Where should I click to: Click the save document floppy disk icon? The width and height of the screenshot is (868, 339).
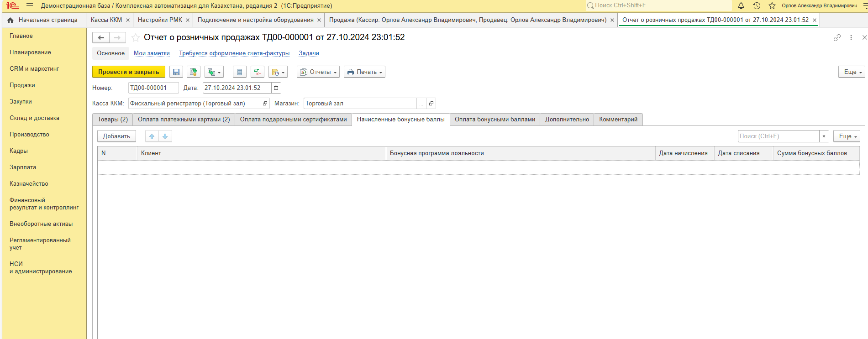coord(176,72)
